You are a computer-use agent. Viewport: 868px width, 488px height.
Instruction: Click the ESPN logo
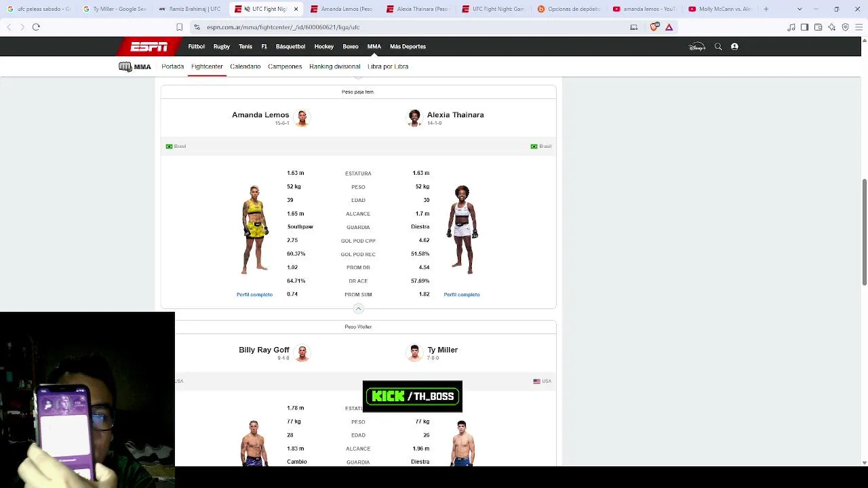click(149, 47)
